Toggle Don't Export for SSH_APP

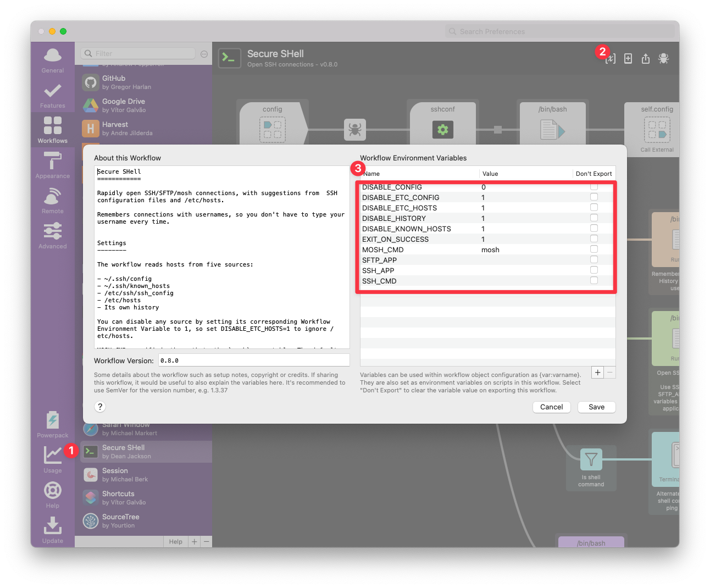(594, 270)
